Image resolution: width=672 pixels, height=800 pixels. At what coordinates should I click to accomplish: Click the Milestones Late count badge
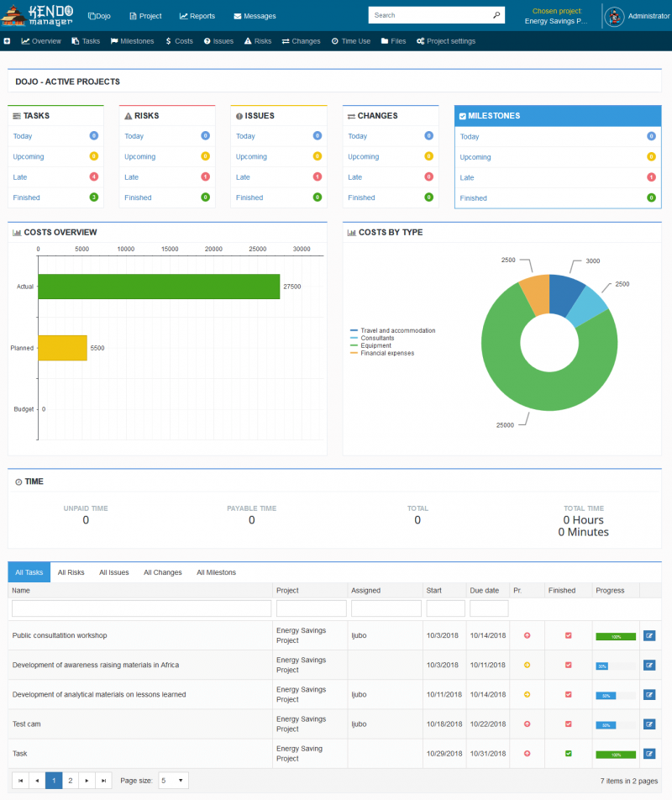pyautogui.click(x=651, y=177)
